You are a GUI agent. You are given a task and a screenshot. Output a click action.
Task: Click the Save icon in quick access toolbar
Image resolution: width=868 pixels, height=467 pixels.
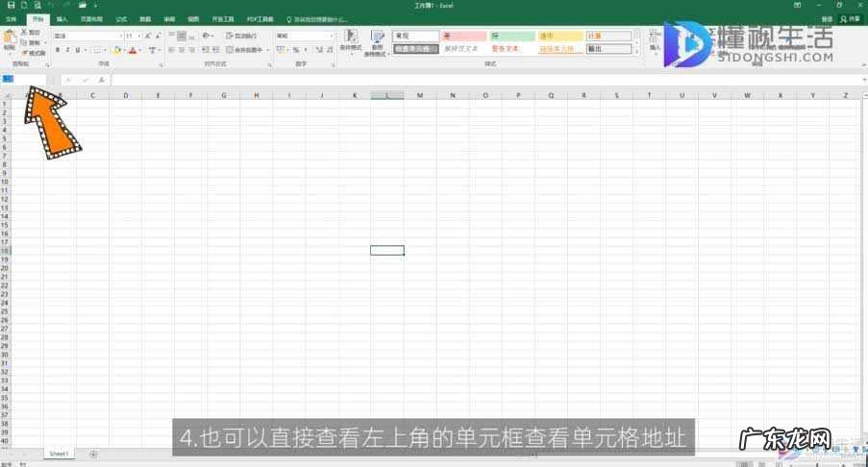click(11, 5)
